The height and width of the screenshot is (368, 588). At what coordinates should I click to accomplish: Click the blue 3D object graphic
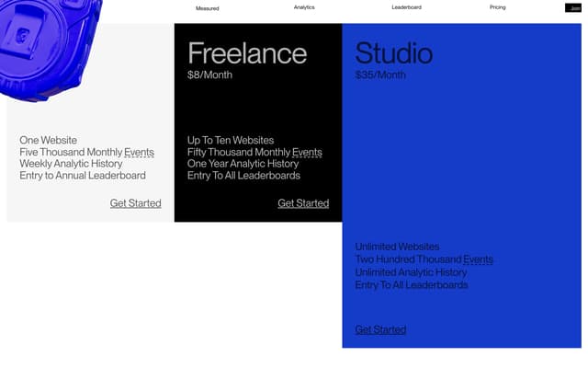pos(45,47)
